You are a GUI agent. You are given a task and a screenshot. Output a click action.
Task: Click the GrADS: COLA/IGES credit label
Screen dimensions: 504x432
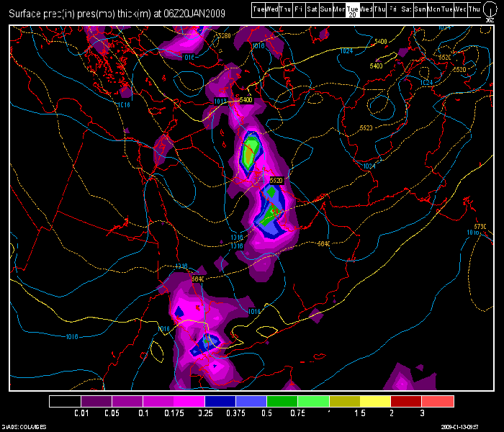coord(24,427)
